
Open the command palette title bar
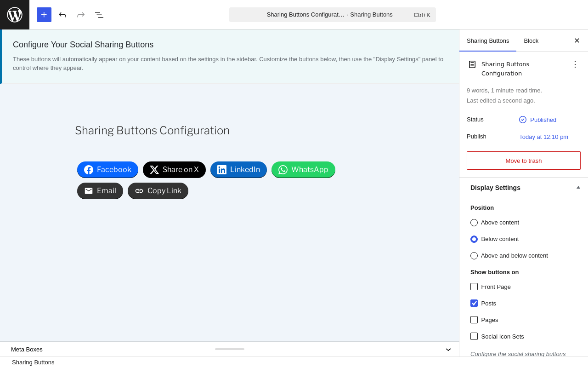pyautogui.click(x=333, y=15)
